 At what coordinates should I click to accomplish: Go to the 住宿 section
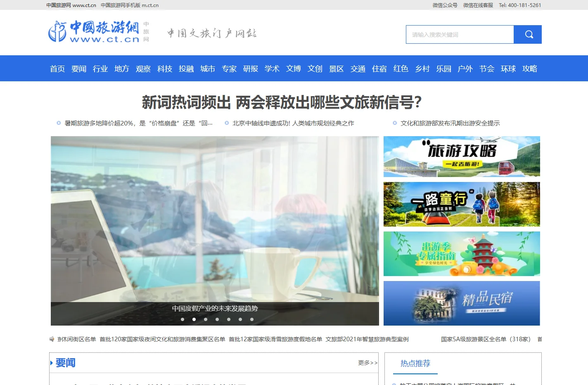[x=379, y=69]
